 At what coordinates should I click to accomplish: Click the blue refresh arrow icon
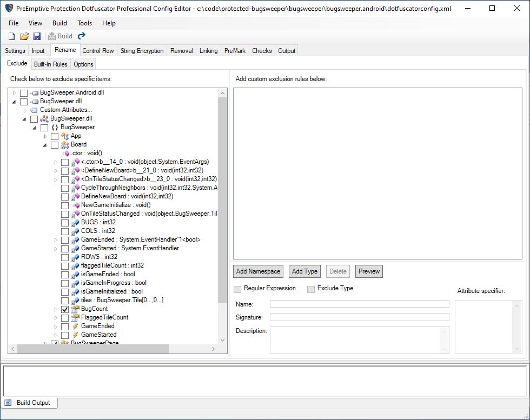pyautogui.click(x=82, y=36)
